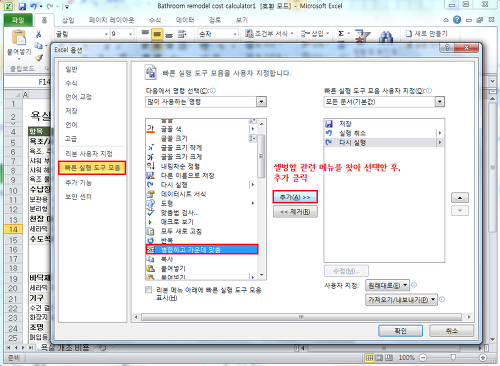
Task: Click the wrap text icon in the ribbon
Action: [182, 34]
